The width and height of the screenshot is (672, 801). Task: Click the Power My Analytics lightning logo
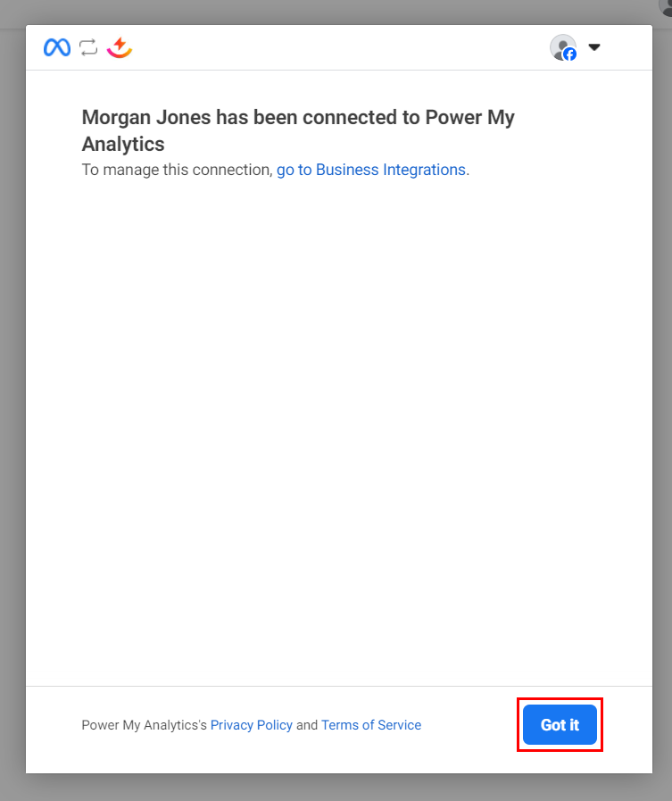coord(120,47)
